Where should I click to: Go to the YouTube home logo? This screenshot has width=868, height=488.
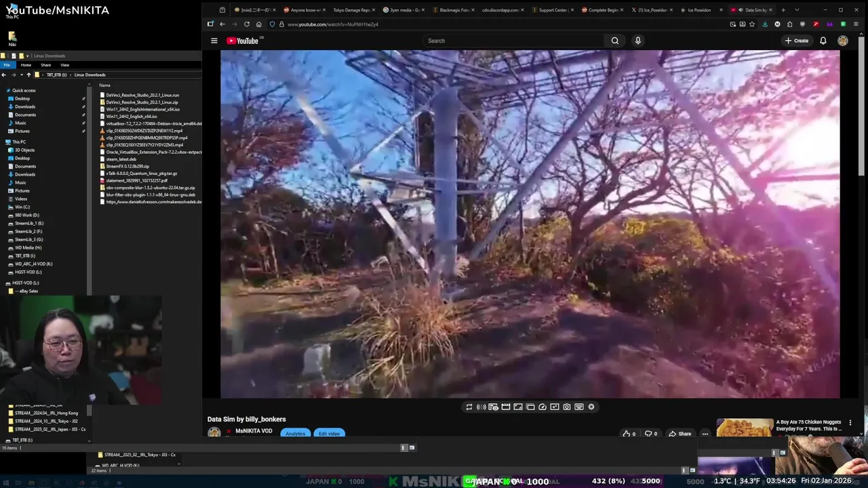(243, 41)
